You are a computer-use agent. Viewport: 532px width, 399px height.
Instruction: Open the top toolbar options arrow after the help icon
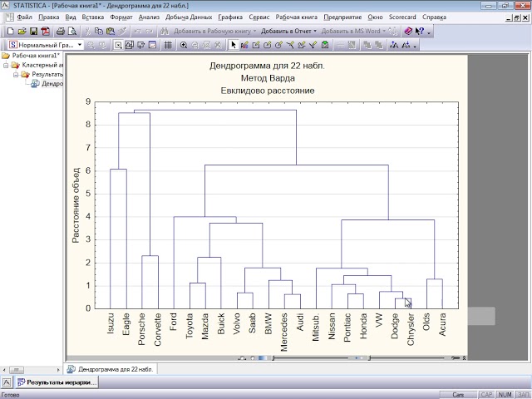tap(429, 32)
